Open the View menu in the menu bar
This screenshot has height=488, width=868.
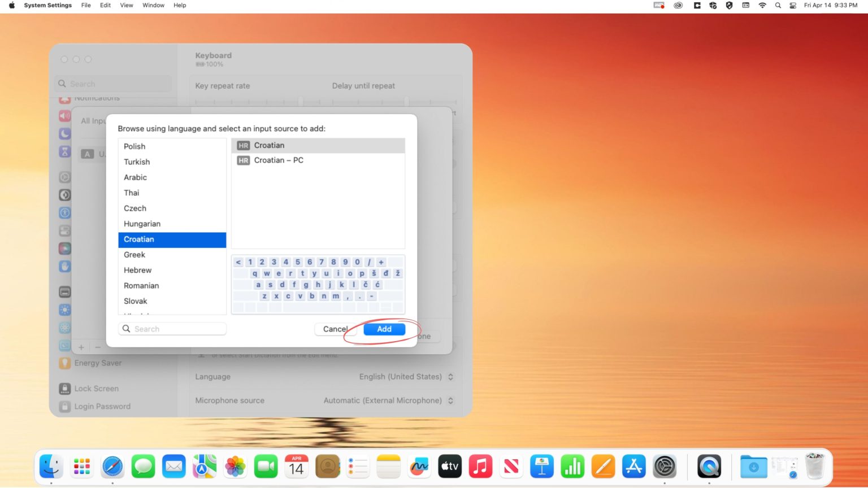click(126, 5)
